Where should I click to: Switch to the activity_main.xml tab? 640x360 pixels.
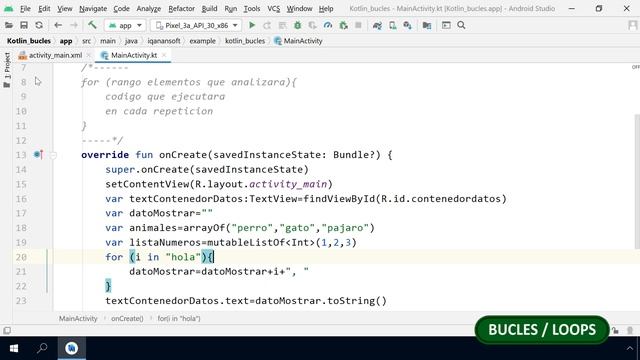coord(55,55)
